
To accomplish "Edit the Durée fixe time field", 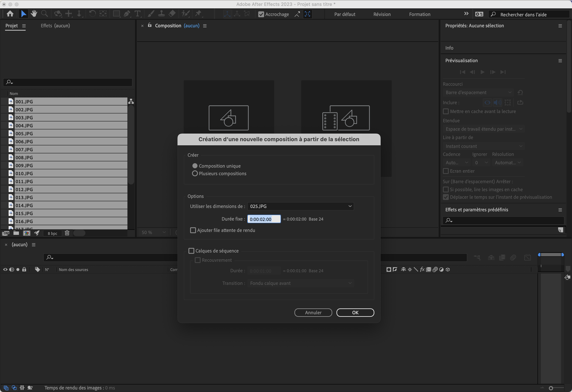I will pos(263,219).
